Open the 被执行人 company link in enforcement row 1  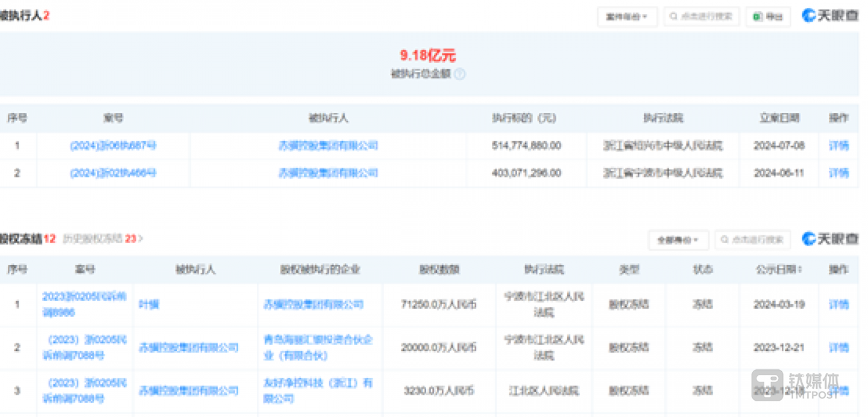point(328,145)
